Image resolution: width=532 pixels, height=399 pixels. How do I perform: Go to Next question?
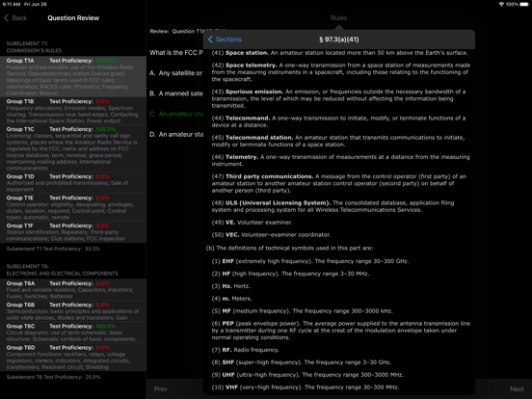pos(517,388)
